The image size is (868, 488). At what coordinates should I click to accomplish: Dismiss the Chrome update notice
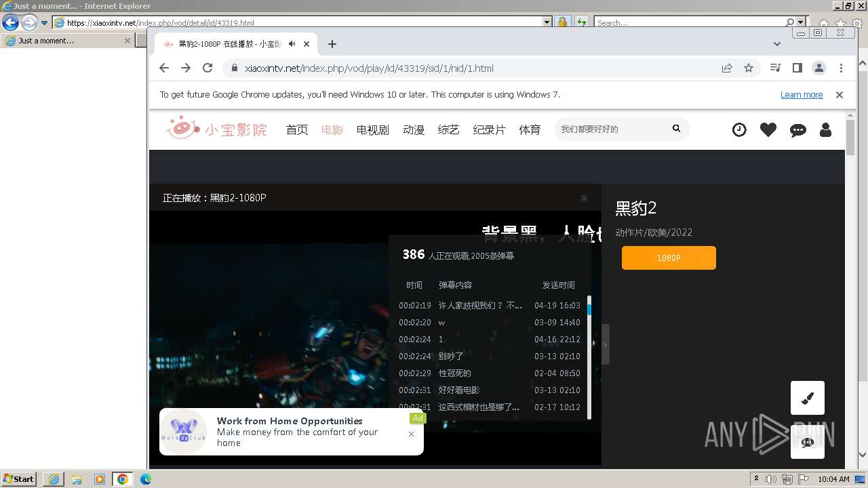[x=840, y=95]
